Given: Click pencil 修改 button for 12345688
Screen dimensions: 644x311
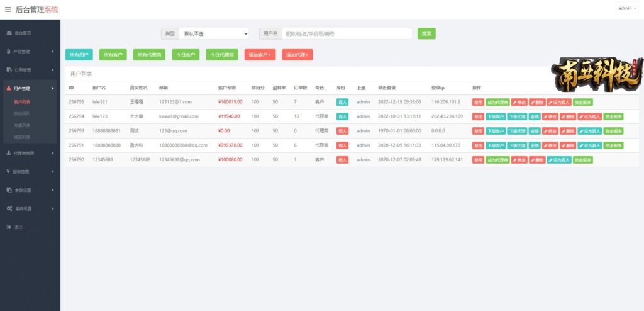Looking at the screenshot, I should pos(519,160).
